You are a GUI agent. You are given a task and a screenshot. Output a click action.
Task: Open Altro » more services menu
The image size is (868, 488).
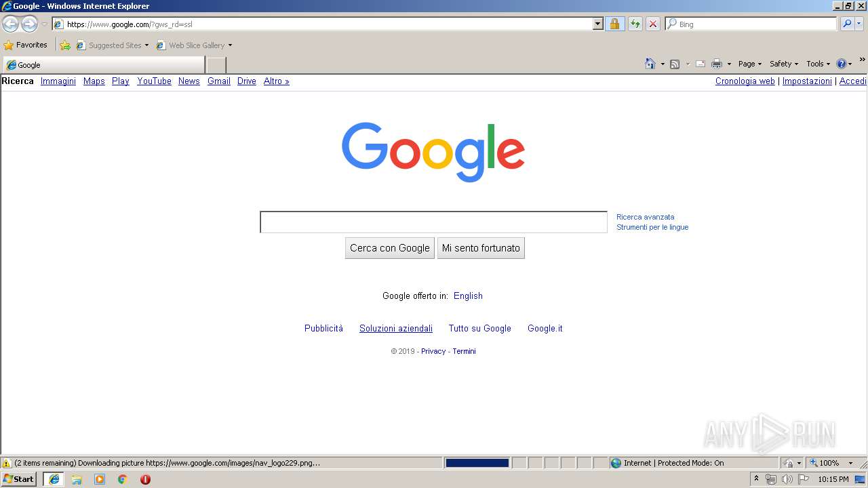point(277,81)
